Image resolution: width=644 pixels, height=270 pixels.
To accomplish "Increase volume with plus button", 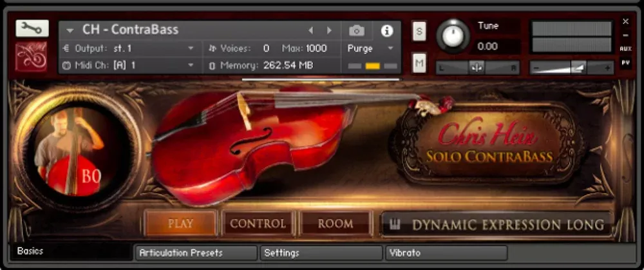I will (607, 68).
